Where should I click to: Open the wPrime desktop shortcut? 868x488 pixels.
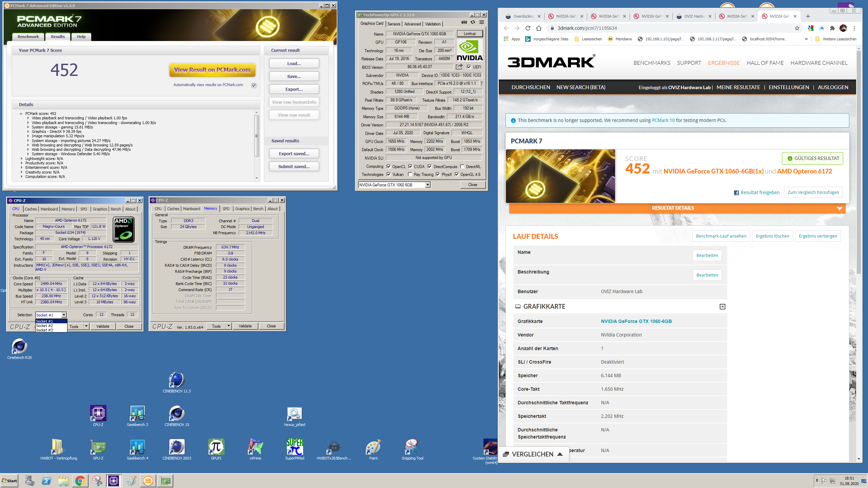(x=255, y=449)
